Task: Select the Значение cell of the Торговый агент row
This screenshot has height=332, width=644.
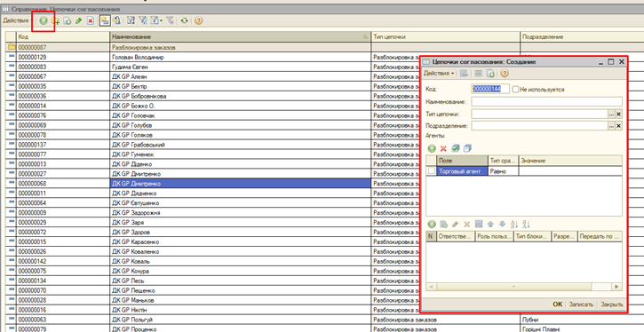Action: pos(570,171)
